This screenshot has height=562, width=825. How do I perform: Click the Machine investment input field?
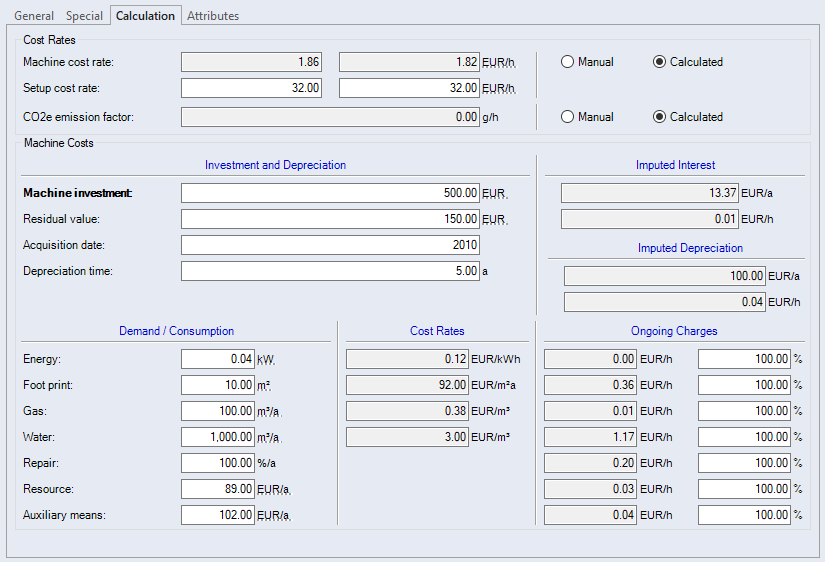click(330, 193)
